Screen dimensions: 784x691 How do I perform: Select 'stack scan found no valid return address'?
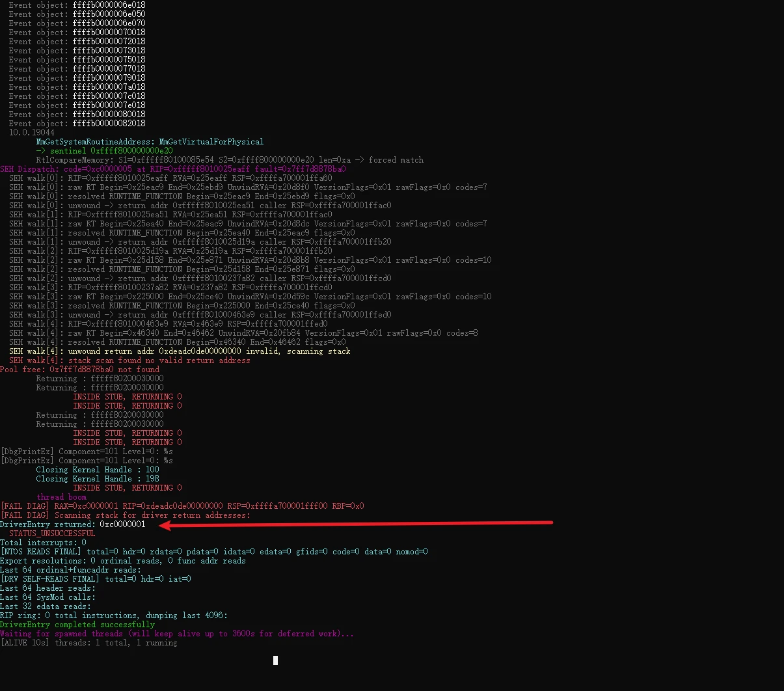[x=159, y=360]
